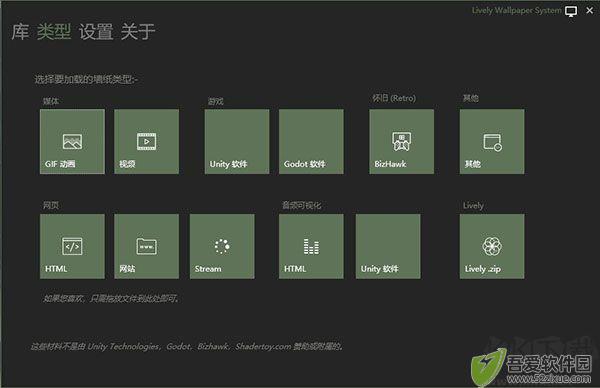Open the 网站 website tile
This screenshot has height=388, width=600.
(x=147, y=246)
